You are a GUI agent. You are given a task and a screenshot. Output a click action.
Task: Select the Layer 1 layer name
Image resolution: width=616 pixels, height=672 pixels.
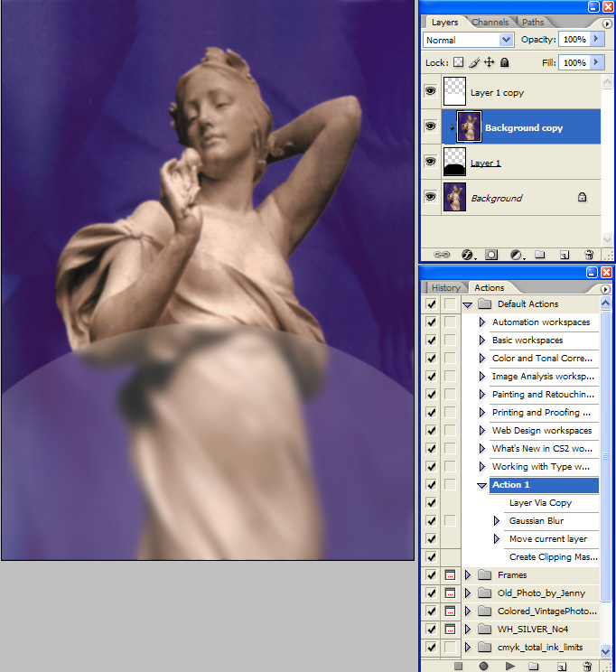(x=485, y=163)
